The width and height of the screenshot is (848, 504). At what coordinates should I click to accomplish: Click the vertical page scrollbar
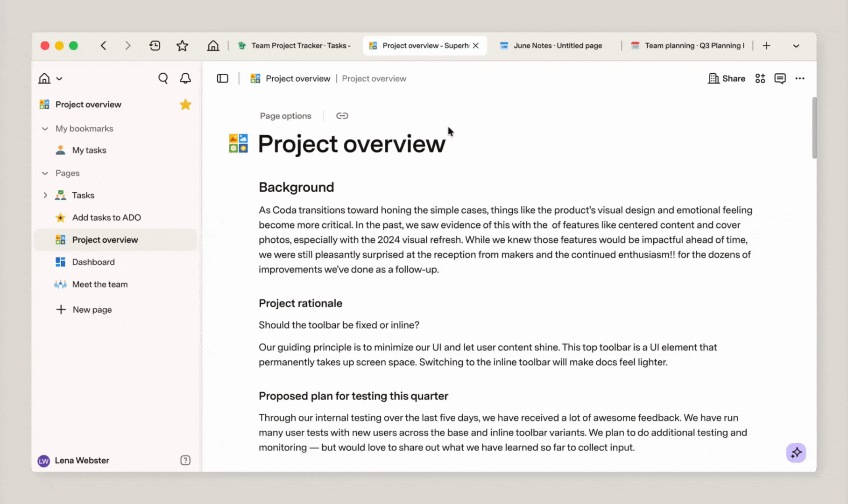814,128
